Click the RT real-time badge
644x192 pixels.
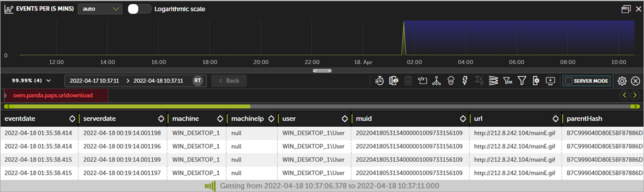coord(198,81)
